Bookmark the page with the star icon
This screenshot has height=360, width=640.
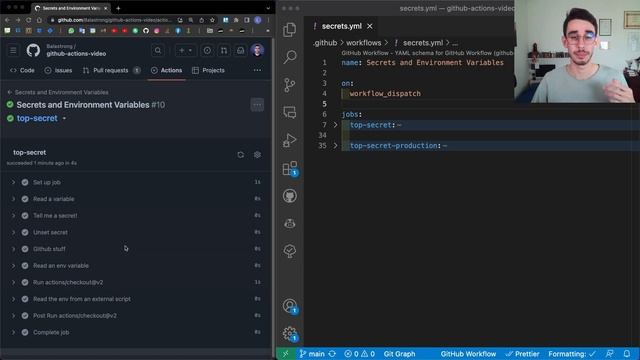click(212, 20)
